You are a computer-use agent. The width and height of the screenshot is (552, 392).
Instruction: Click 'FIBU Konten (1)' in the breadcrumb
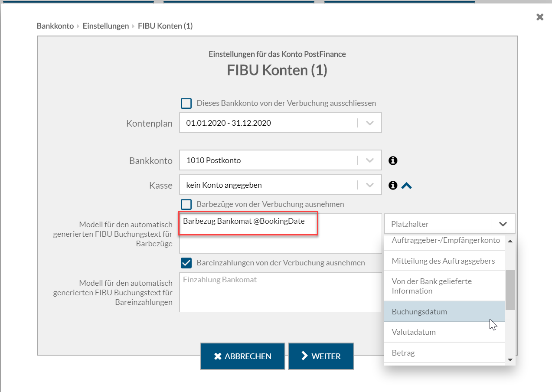[x=165, y=26]
